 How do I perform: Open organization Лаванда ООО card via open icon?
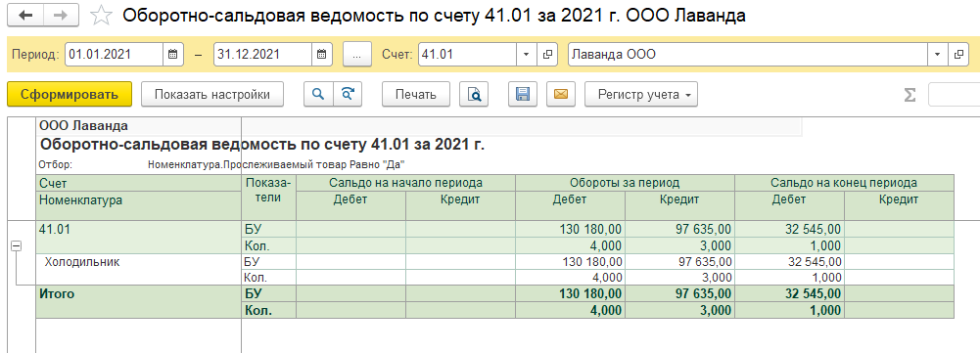(x=958, y=55)
